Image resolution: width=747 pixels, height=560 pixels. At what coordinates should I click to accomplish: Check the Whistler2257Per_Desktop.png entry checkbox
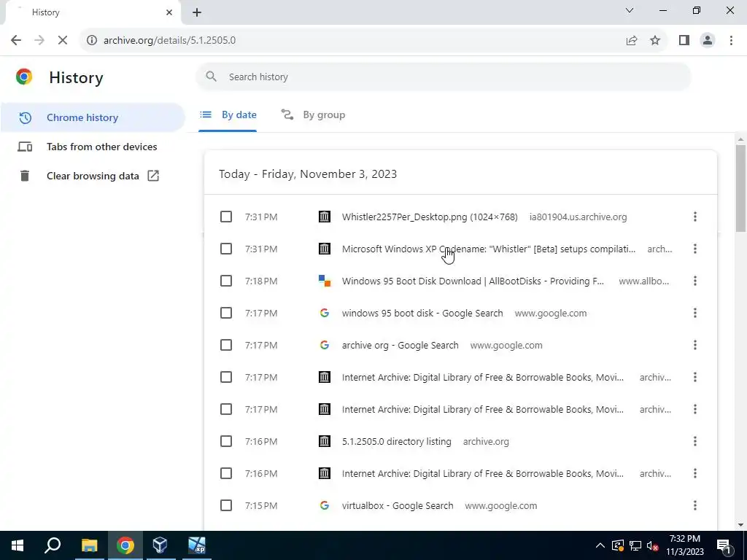pyautogui.click(x=226, y=217)
